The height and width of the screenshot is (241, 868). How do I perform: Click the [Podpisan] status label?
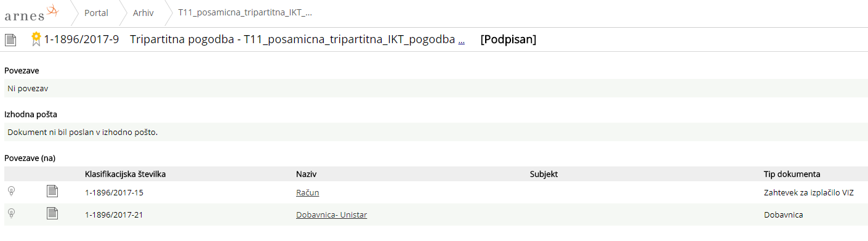(x=508, y=39)
